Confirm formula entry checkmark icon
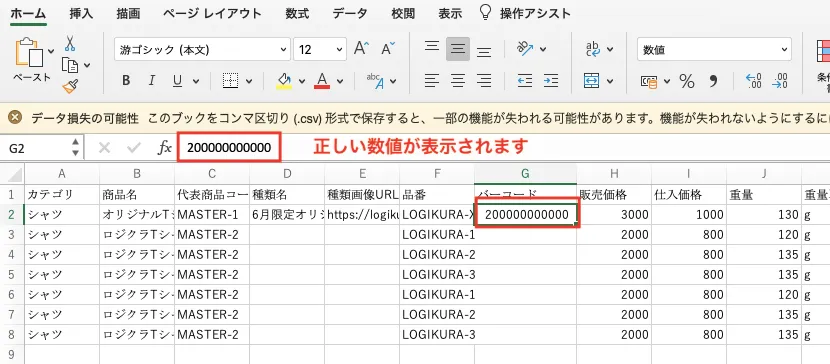This screenshot has height=364, width=830. tap(134, 148)
